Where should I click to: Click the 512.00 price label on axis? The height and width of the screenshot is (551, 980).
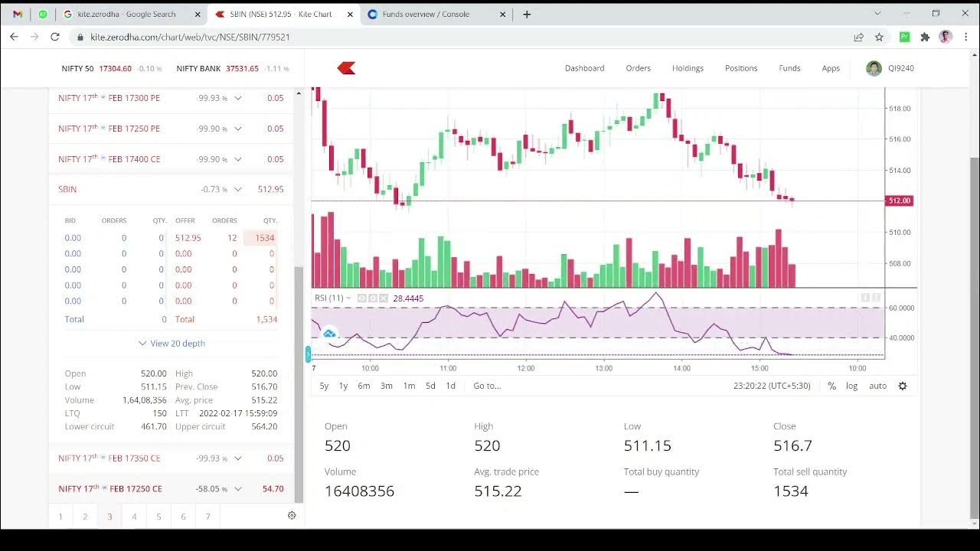[x=899, y=201]
